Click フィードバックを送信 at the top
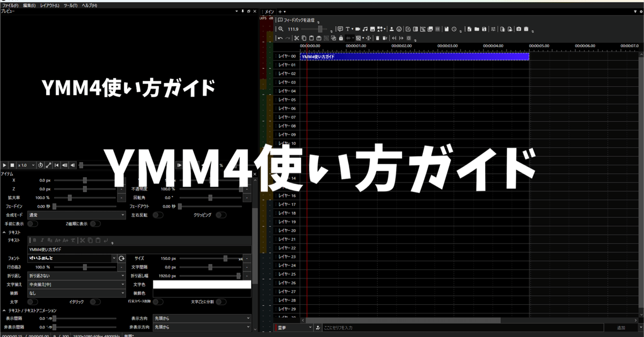644x337 pixels. (298, 20)
